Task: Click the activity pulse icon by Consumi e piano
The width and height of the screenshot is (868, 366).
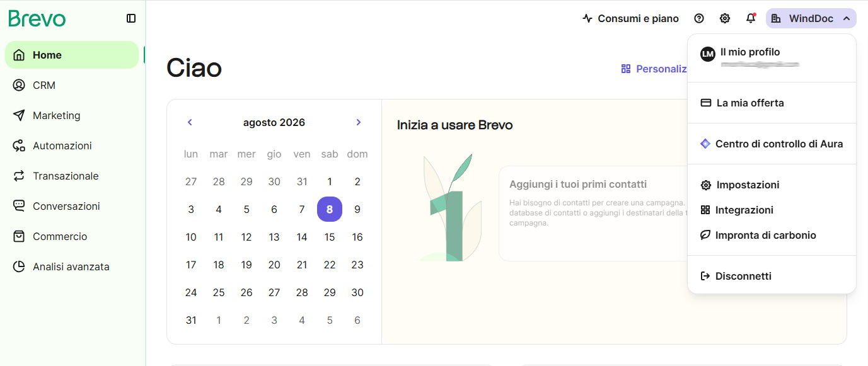Action: [x=587, y=18]
